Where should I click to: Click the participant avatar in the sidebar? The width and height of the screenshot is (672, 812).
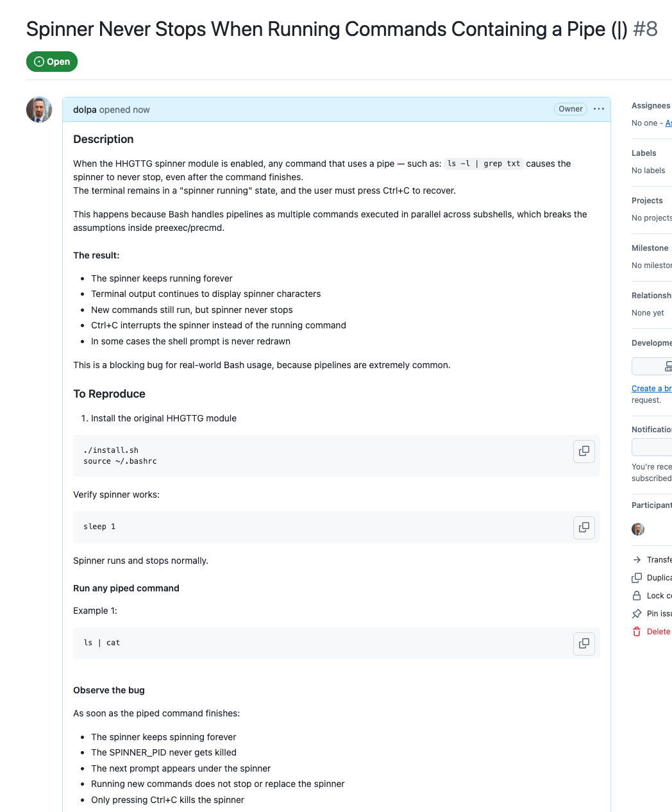click(638, 529)
